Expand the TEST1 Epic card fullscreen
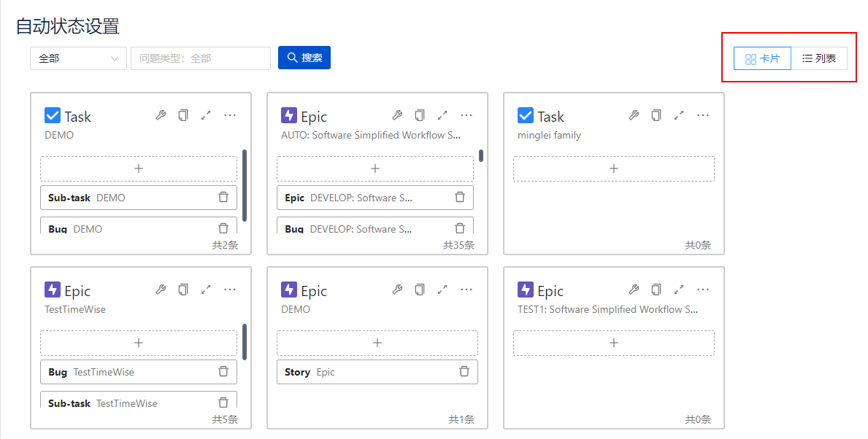868x439 pixels. (679, 290)
